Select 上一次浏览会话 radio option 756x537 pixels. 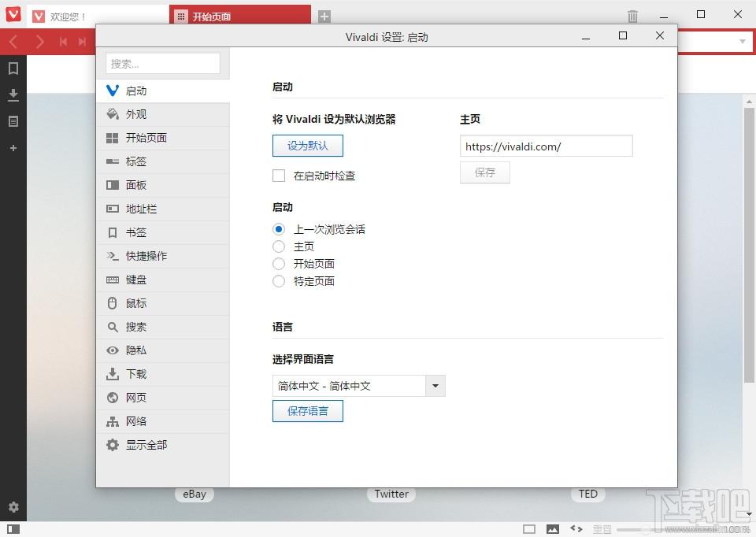279,229
